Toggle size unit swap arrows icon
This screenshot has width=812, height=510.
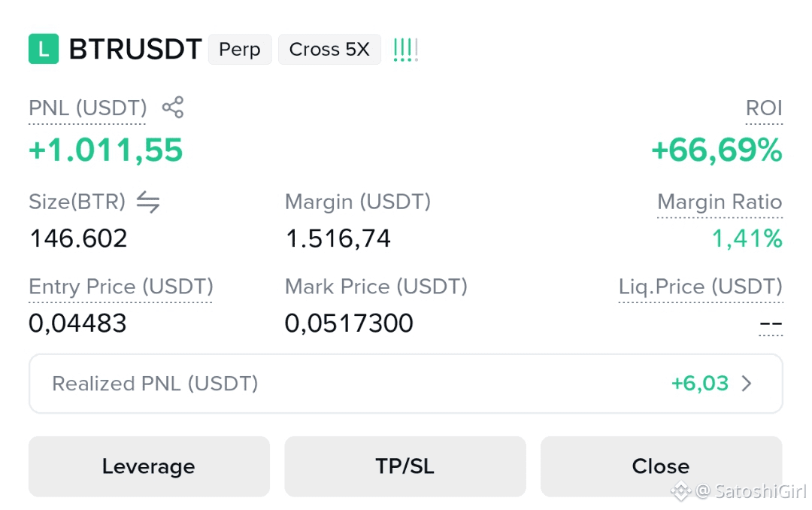pyautogui.click(x=148, y=202)
